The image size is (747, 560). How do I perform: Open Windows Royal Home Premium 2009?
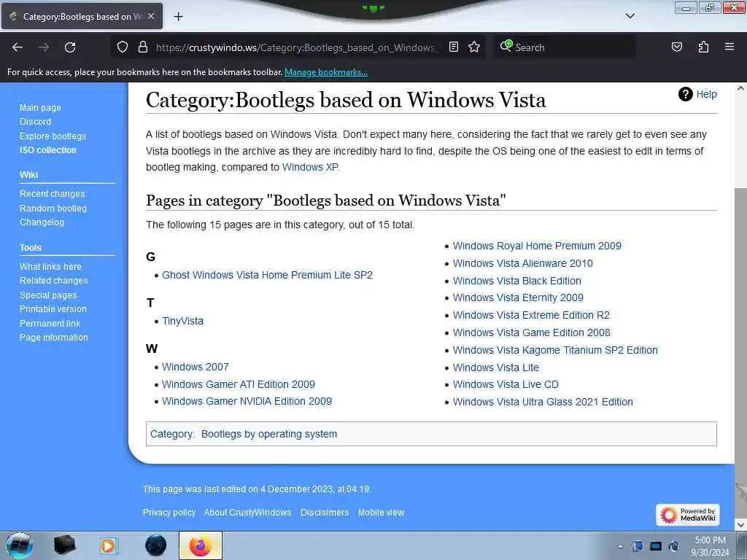[x=537, y=246]
